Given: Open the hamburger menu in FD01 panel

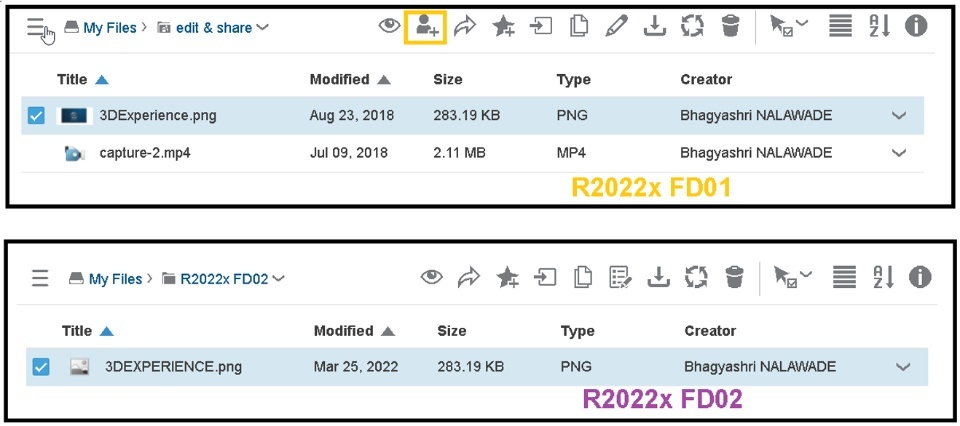Looking at the screenshot, I should [39, 29].
